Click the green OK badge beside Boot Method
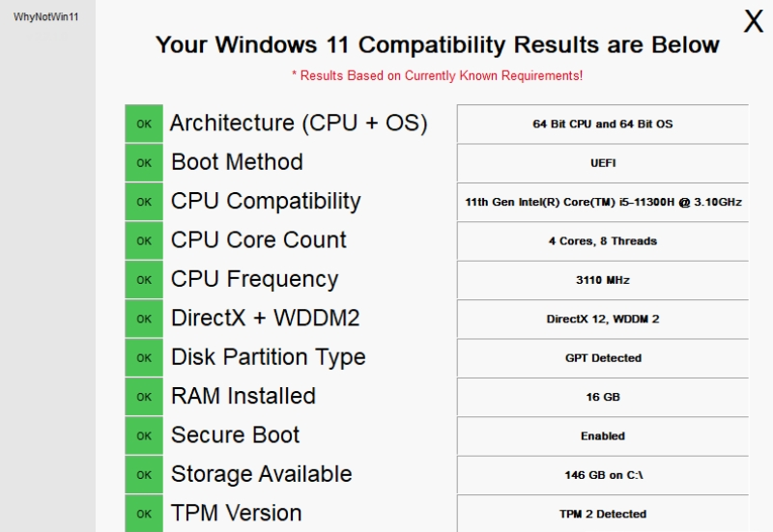This screenshot has height=532, width=773. coord(144,162)
